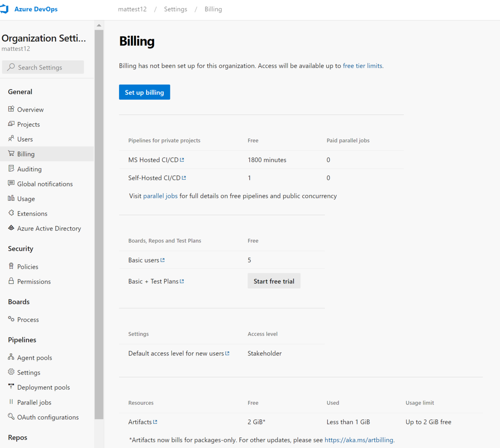The width and height of the screenshot is (500, 448).
Task: Open Process under Boards
Action: [x=28, y=320]
